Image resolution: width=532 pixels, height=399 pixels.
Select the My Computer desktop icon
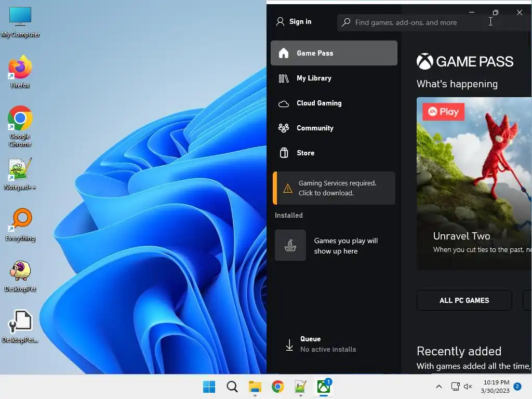pyautogui.click(x=20, y=22)
